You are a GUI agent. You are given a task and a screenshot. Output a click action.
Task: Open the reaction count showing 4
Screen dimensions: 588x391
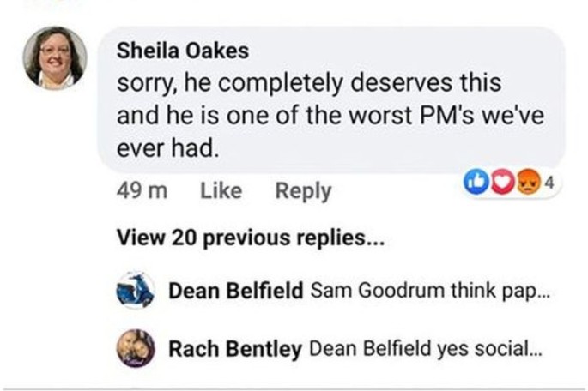click(549, 183)
